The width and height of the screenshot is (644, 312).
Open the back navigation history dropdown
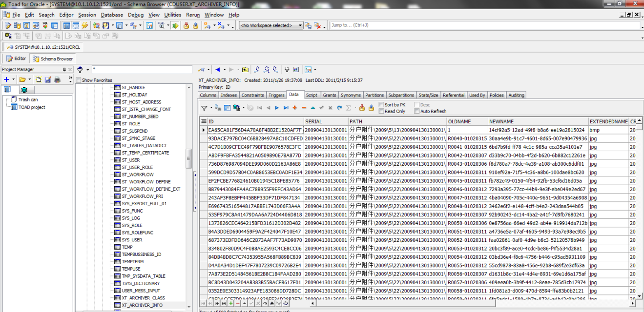point(224,70)
